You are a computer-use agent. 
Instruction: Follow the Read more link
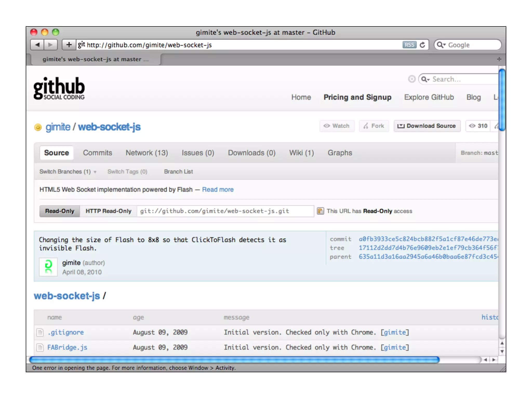pyautogui.click(x=218, y=190)
